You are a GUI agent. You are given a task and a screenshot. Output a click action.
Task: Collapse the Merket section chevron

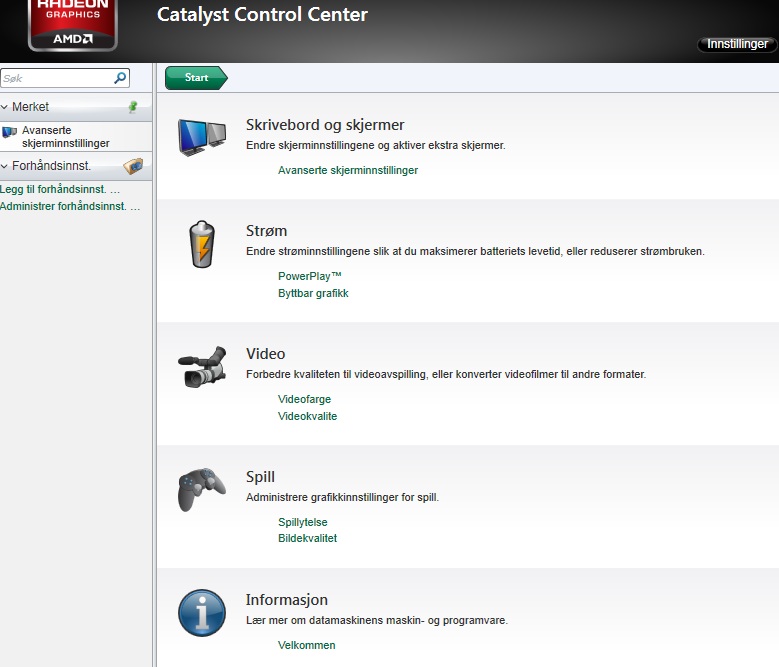coord(4,107)
